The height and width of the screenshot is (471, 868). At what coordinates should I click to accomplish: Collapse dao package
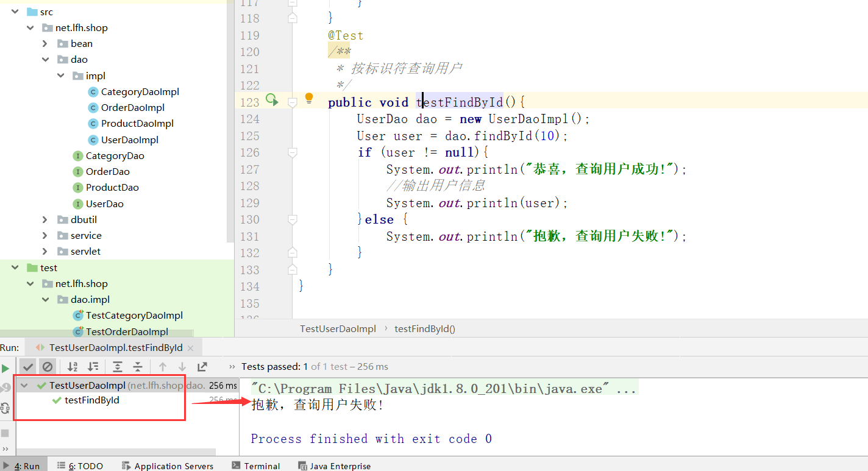pos(45,59)
